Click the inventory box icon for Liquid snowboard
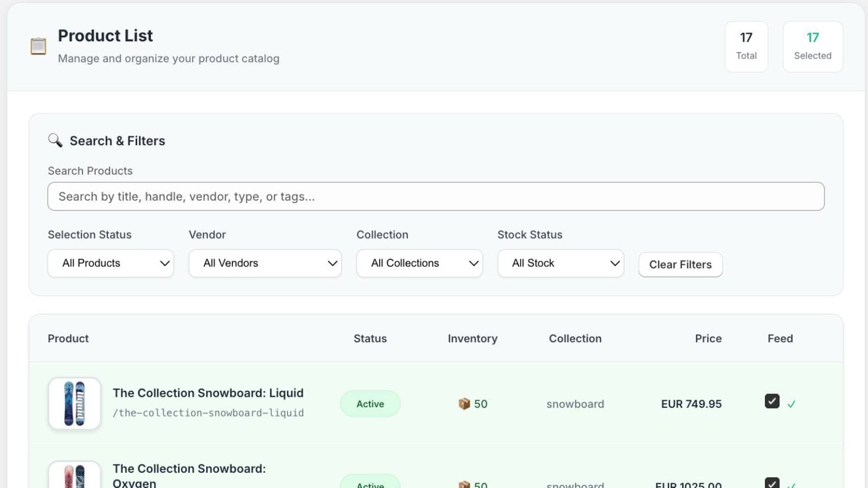868x488 pixels. coord(464,404)
